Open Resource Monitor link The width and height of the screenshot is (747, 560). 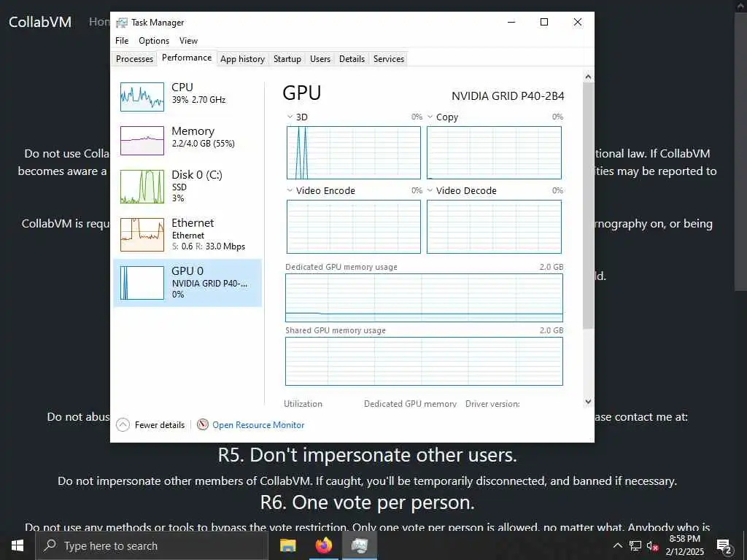coord(258,425)
